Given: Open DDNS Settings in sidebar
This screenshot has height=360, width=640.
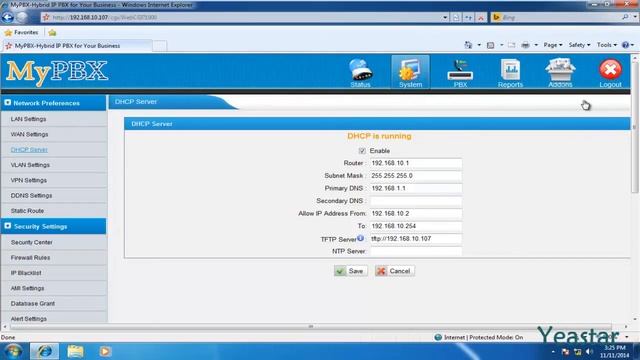Looking at the screenshot, I should pos(31,196).
